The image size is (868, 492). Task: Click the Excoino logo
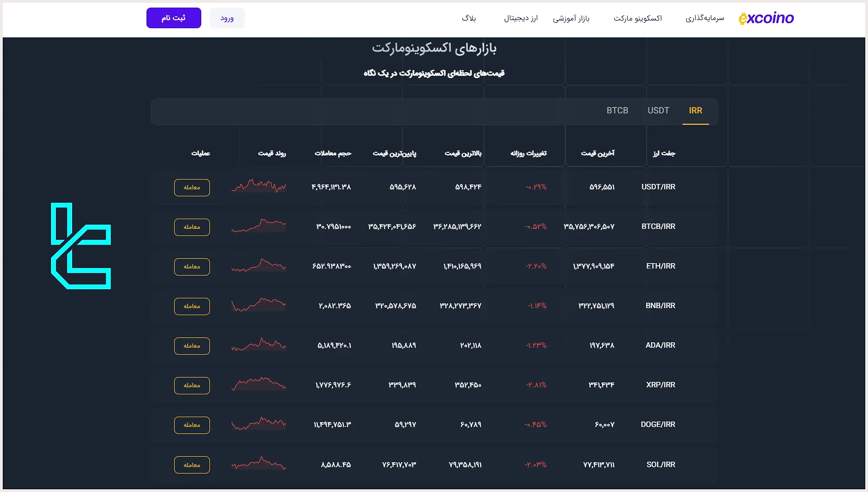click(765, 17)
